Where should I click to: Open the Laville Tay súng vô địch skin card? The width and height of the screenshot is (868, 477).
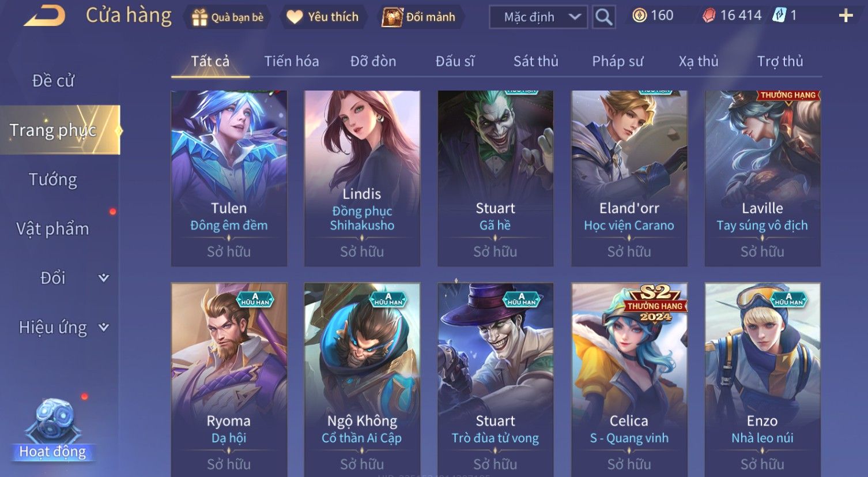coord(763,178)
